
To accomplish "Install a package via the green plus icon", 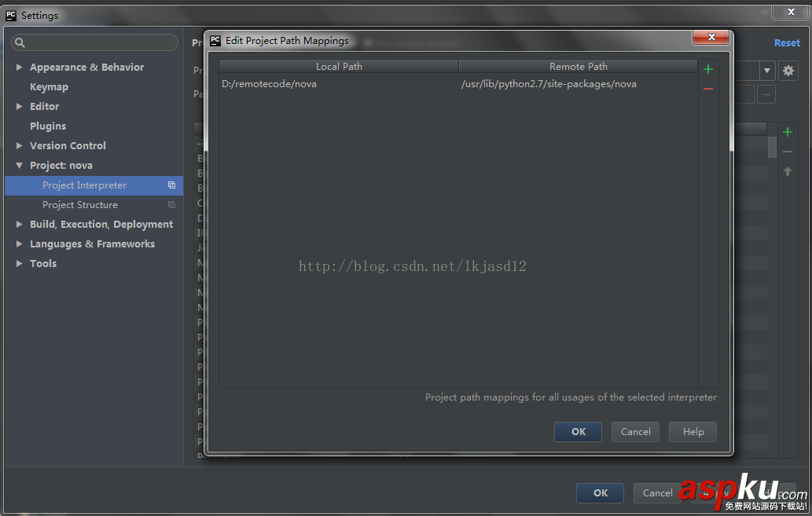I will click(787, 131).
